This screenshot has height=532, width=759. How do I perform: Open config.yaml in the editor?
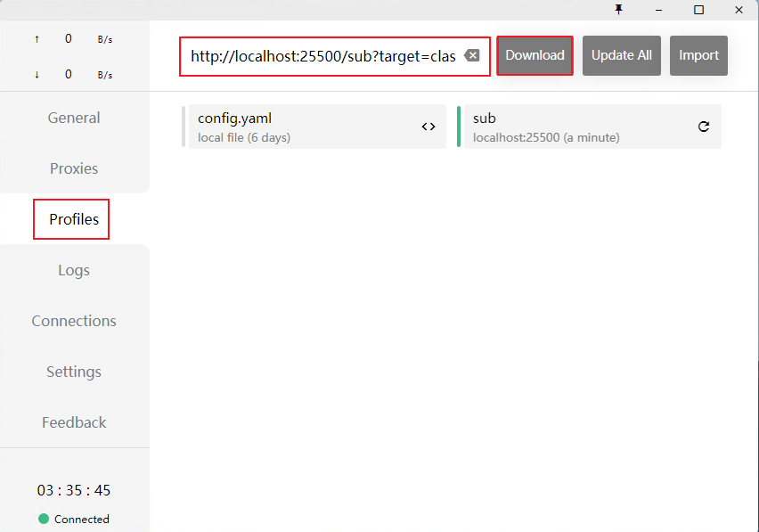click(x=428, y=127)
